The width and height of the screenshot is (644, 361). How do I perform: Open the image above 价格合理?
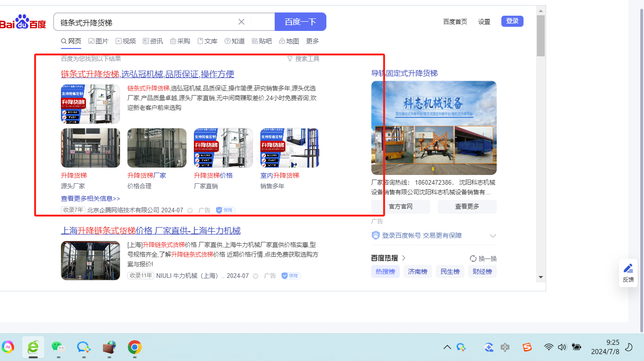click(x=157, y=148)
